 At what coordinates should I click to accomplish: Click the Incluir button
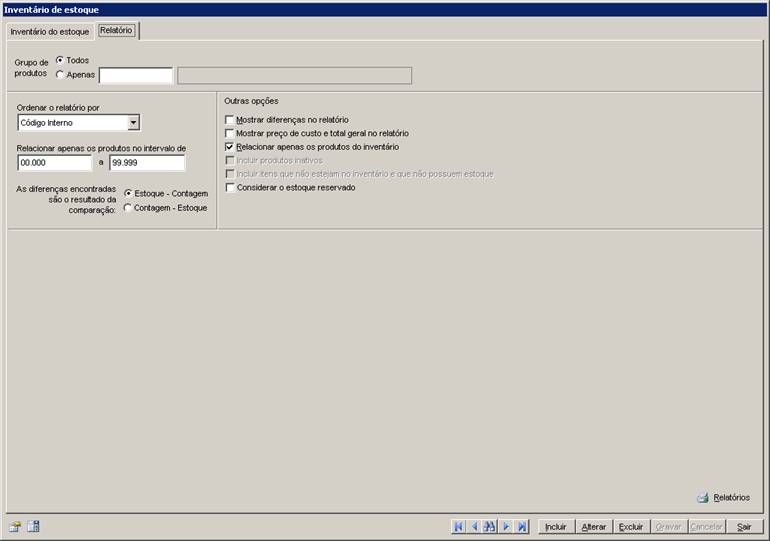pos(556,527)
